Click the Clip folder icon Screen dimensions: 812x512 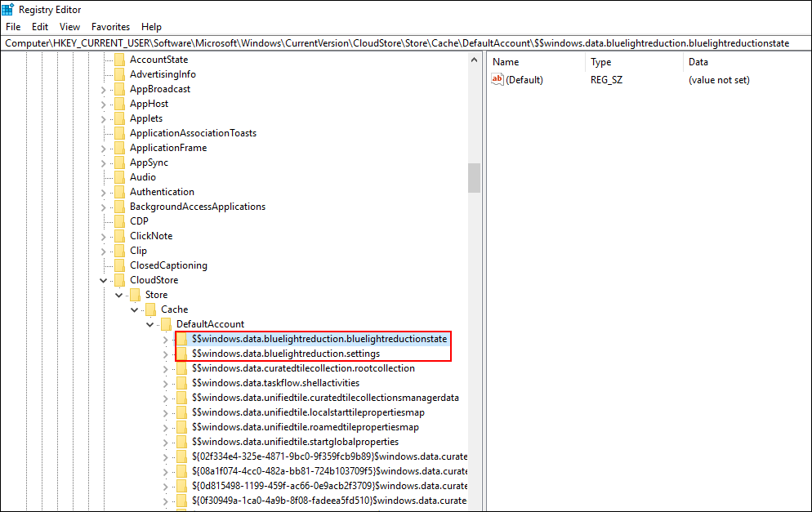119,250
